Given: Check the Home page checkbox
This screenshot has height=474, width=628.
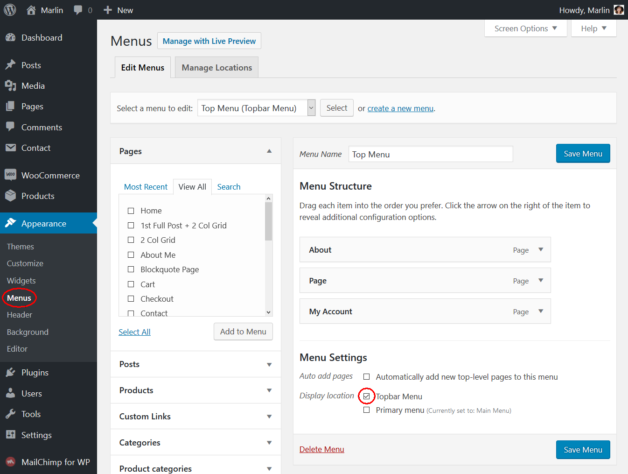Looking at the screenshot, I should tap(131, 210).
